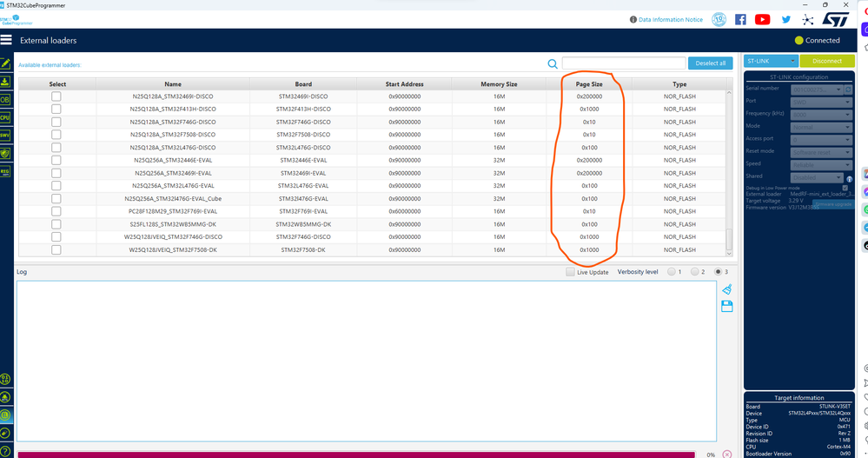Click the Deselect all button
The height and width of the screenshot is (458, 868).
[710, 63]
